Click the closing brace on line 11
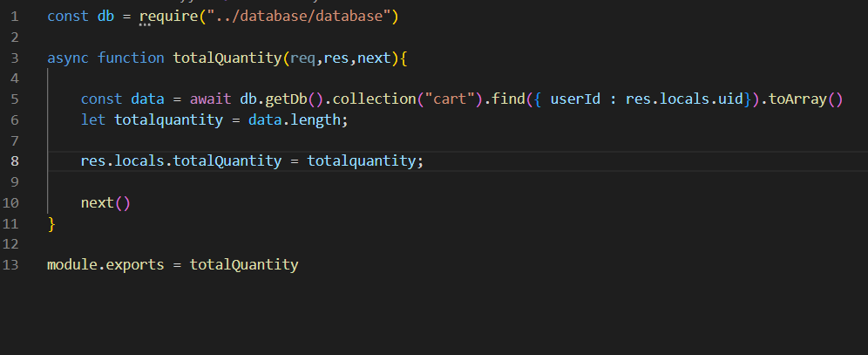 (51, 224)
